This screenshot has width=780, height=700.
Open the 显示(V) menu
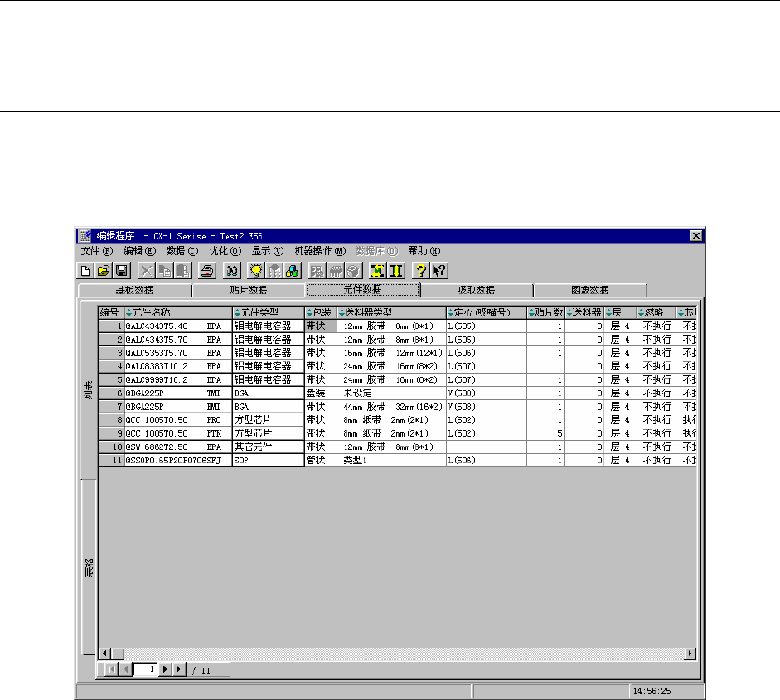268,251
